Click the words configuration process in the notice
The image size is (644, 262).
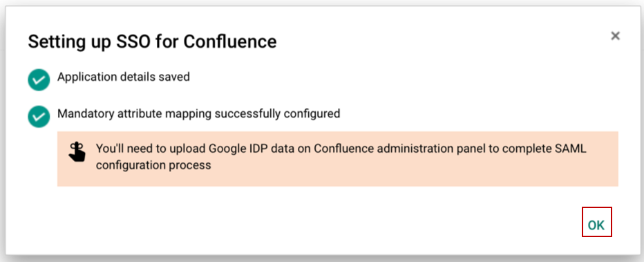pyautogui.click(x=153, y=165)
